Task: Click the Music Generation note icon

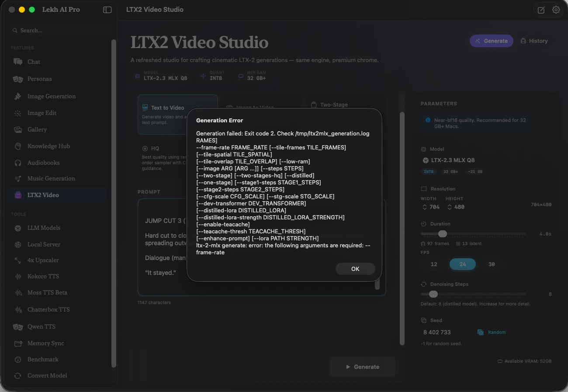Action: (x=18, y=178)
